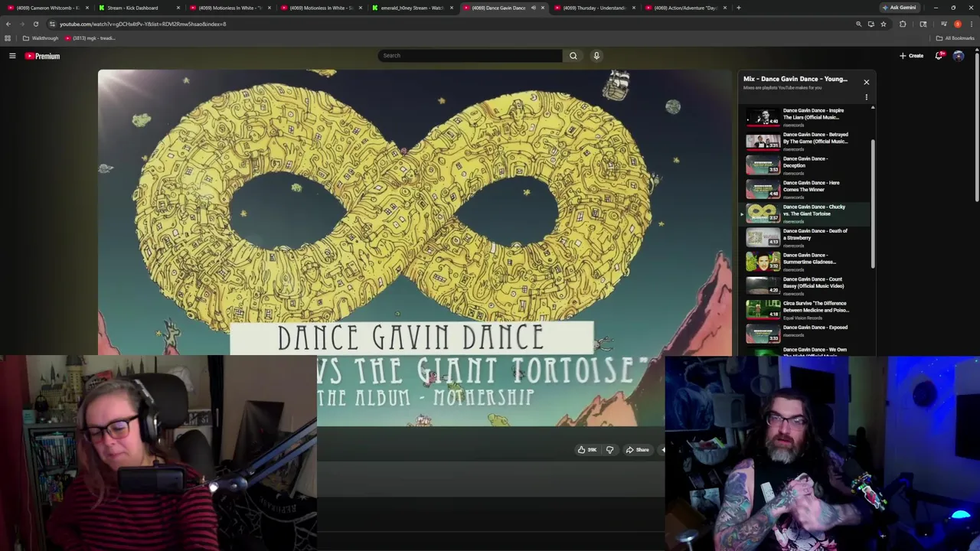
Task: Open the browser extensions puzzle icon
Action: tap(902, 24)
